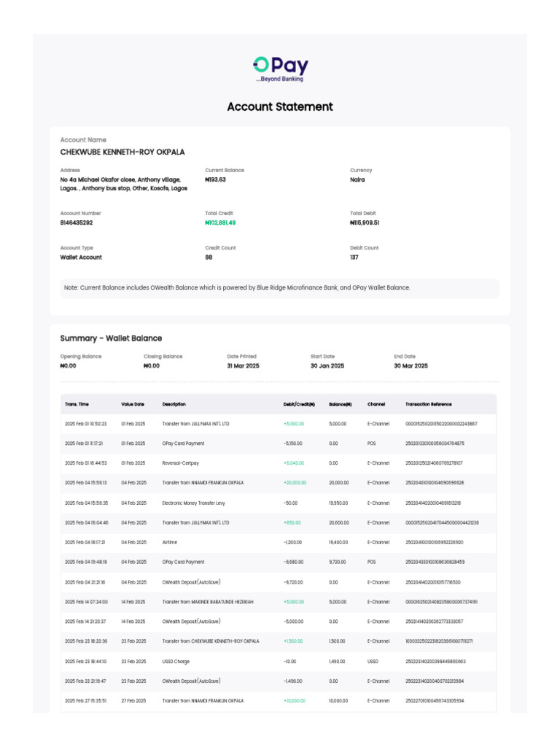The image size is (560, 747).
Task: Click the Airtime description
Action: [169, 542]
